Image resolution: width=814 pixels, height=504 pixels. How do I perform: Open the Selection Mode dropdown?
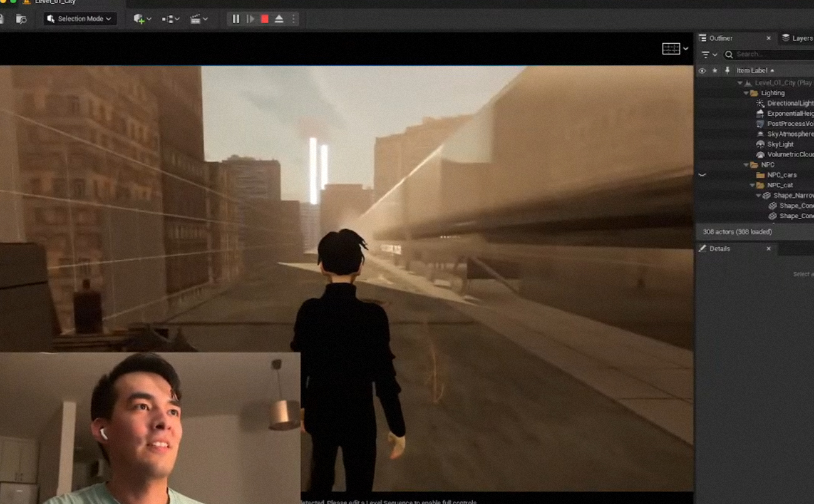point(80,19)
